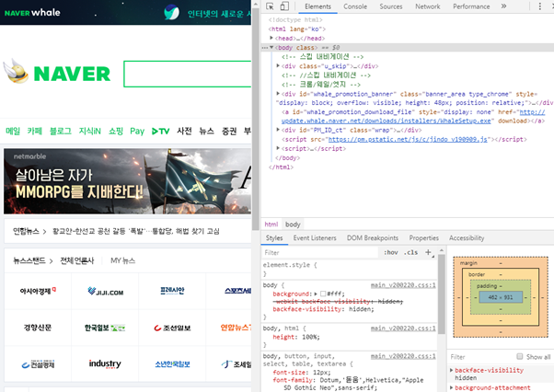This screenshot has width=554, height=392.
Task: Expand the head element node
Action: point(271,38)
